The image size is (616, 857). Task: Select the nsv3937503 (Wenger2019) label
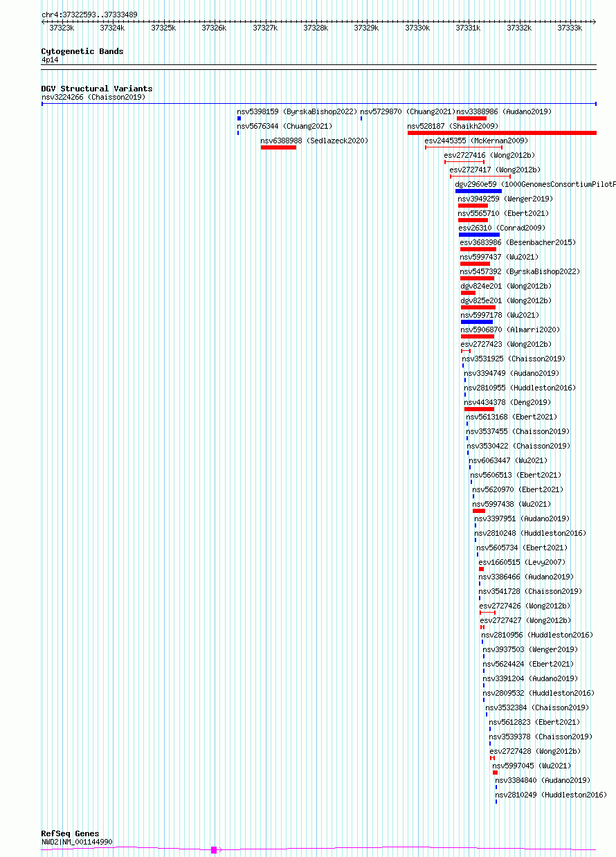tap(530, 649)
